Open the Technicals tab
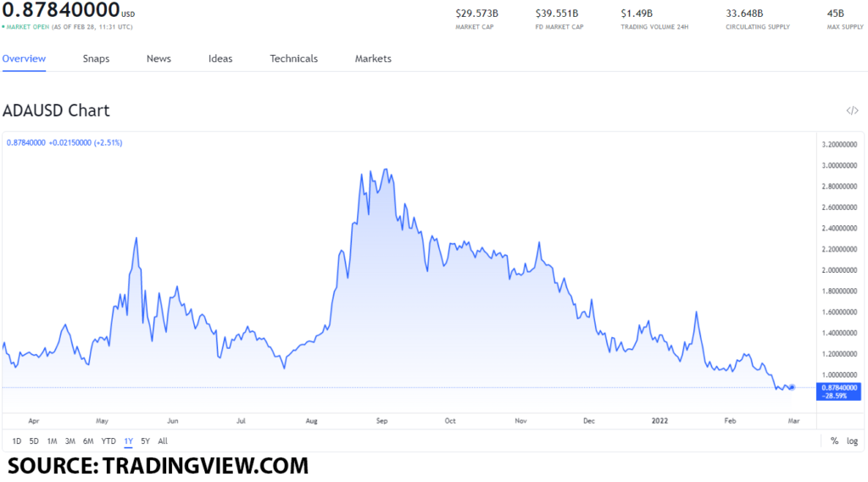The height and width of the screenshot is (482, 868). [294, 58]
